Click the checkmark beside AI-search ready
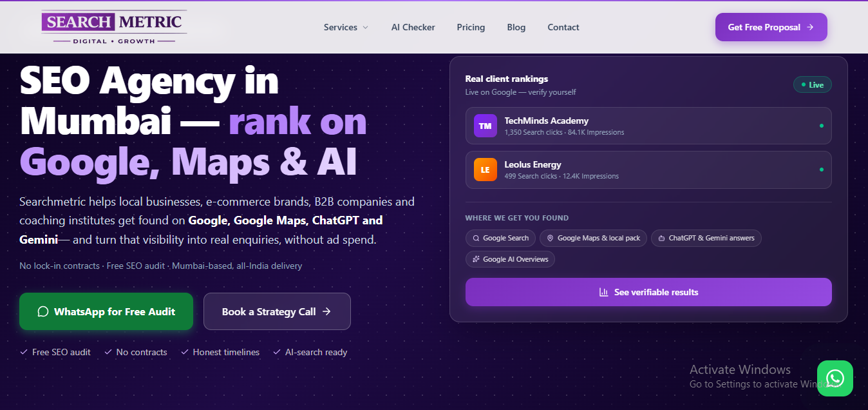The image size is (868, 410). point(277,352)
